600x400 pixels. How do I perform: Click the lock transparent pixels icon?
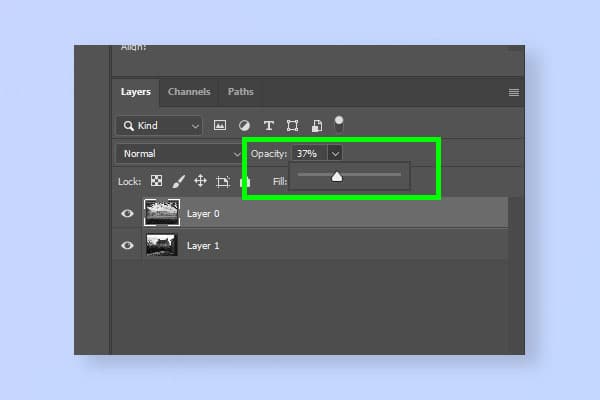pyautogui.click(x=156, y=181)
